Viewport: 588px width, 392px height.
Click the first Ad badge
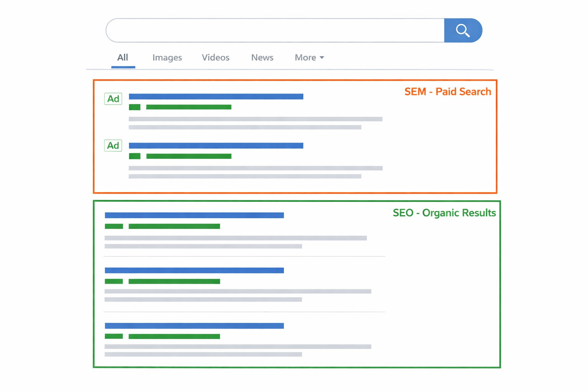(x=113, y=99)
